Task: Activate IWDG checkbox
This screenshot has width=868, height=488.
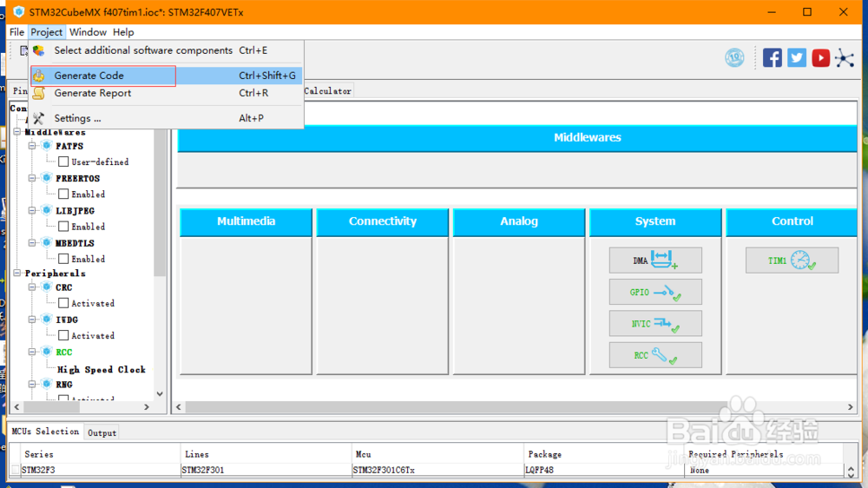Action: click(x=63, y=335)
